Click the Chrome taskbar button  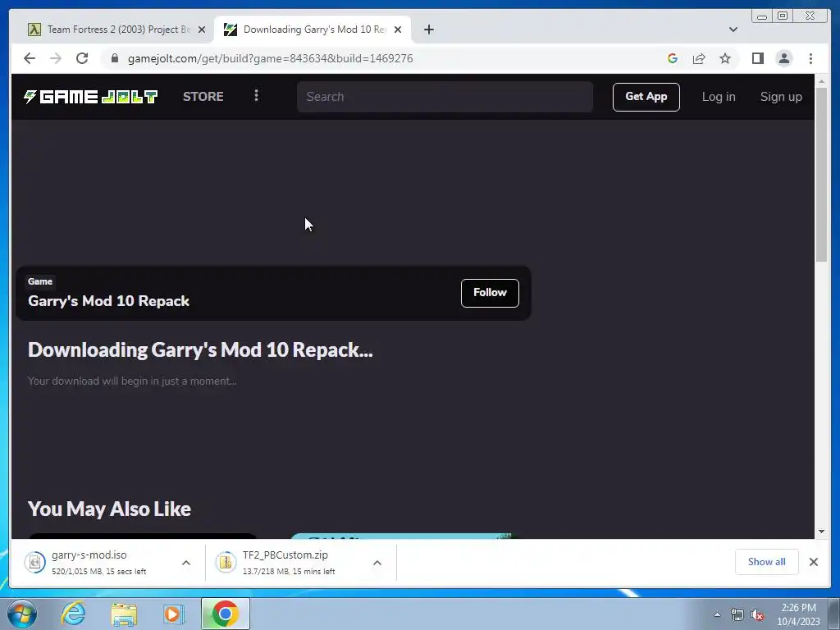(x=226, y=614)
